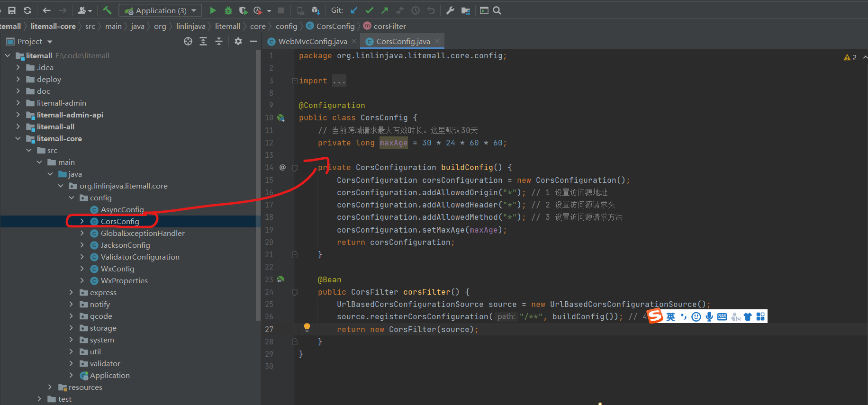Expand the litemall-admin-api module
Screen dimensions: 868x405
18,115
